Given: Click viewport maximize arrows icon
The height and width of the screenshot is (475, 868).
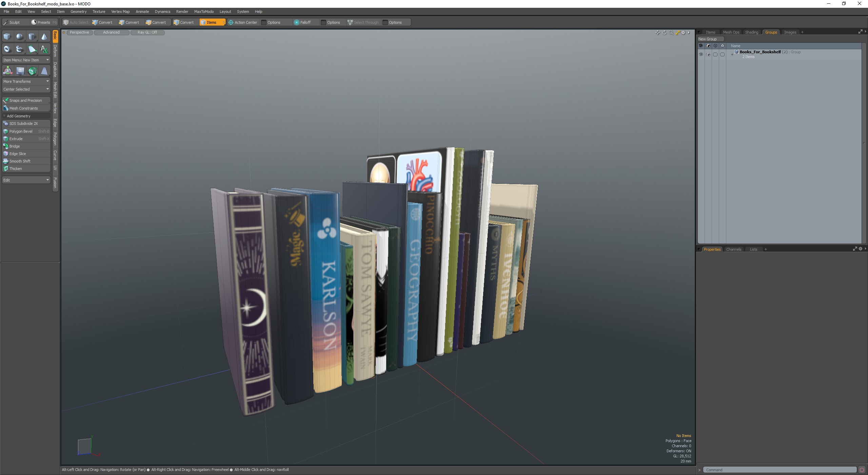Looking at the screenshot, I should click(x=677, y=33).
